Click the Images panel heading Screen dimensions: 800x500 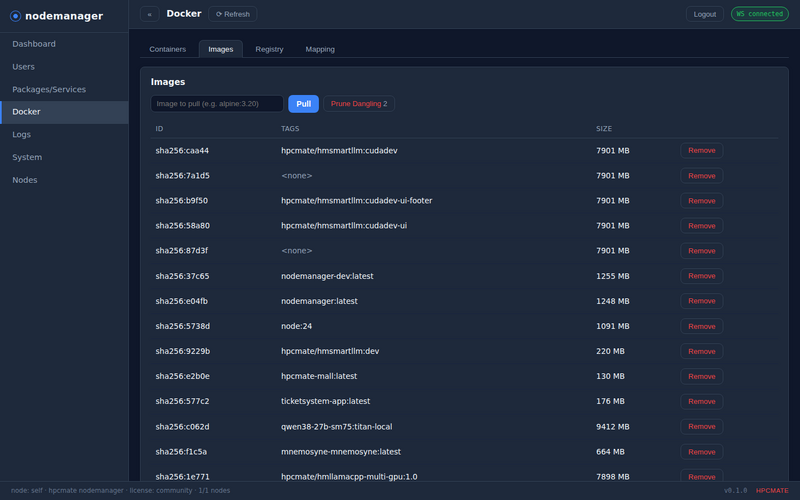(168, 82)
